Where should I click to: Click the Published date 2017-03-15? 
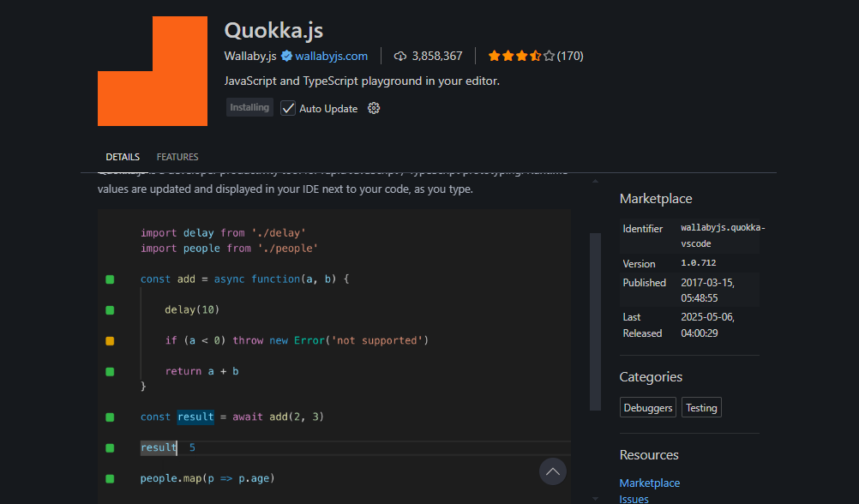coord(708,291)
